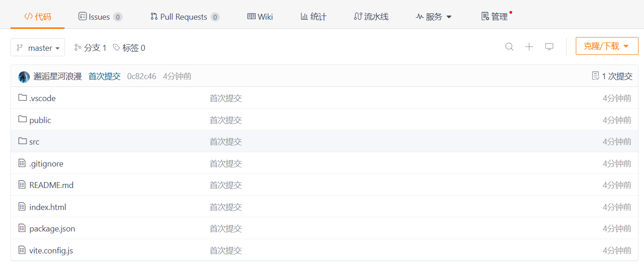644x274 pixels.
Task: Open the .vscode folder
Action: pos(43,98)
